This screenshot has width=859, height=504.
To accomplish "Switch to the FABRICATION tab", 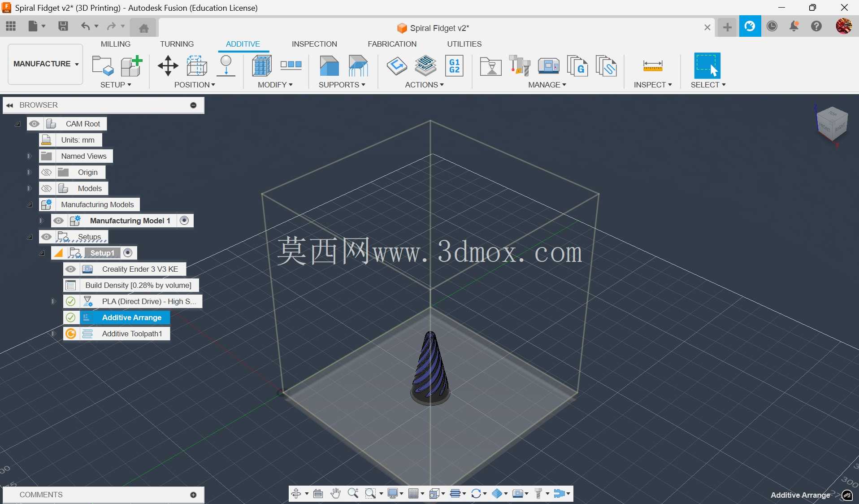I will [392, 44].
